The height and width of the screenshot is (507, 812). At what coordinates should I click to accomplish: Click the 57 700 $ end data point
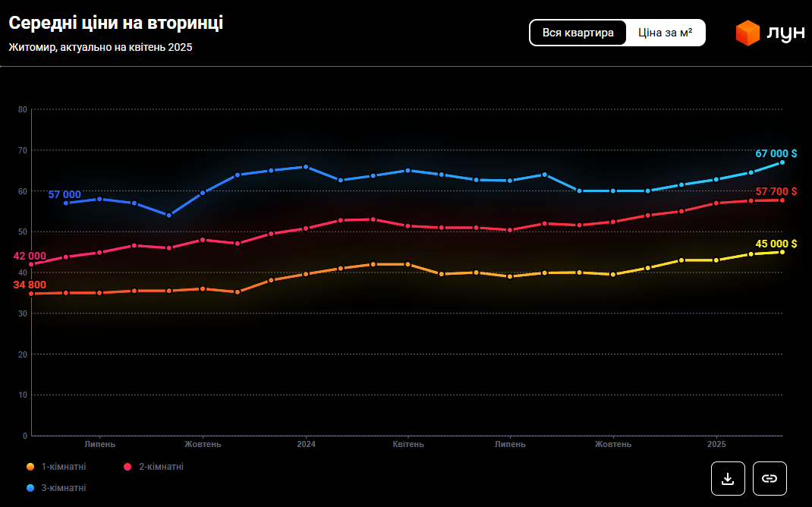pos(782,200)
